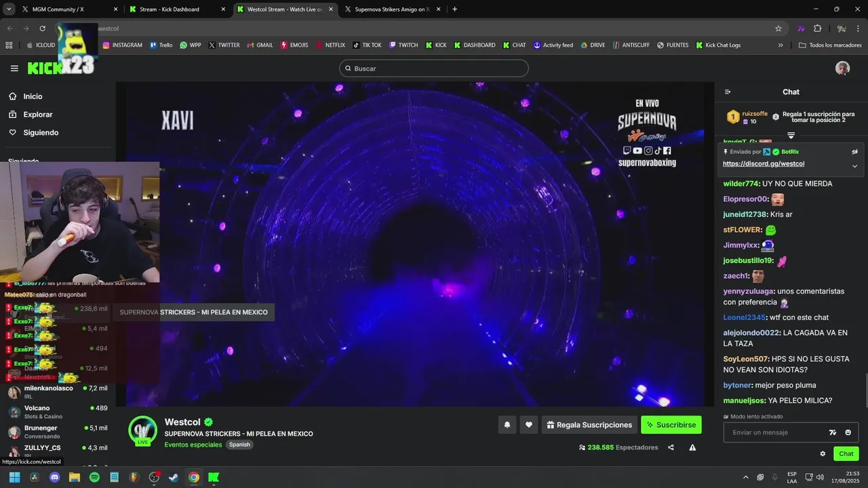The height and width of the screenshot is (488, 868).
Task: Open OBS Studio from the taskbar
Action: click(x=154, y=477)
